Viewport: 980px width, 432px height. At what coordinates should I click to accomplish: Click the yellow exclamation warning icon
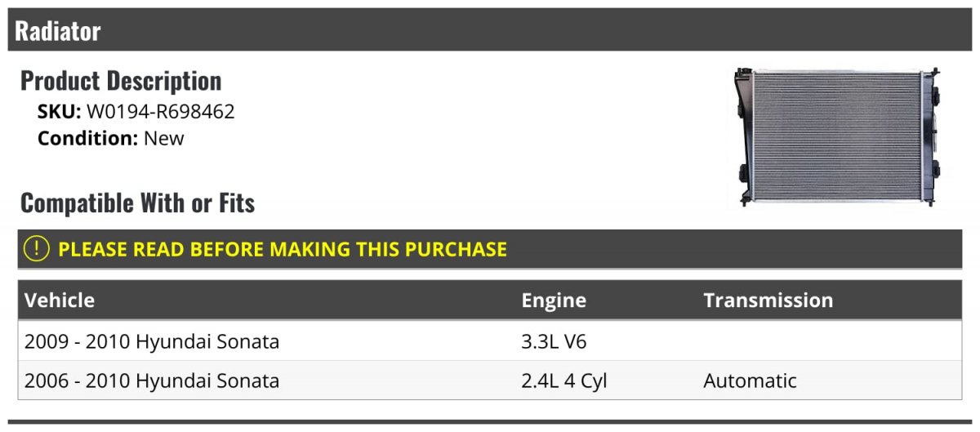pyautogui.click(x=37, y=249)
